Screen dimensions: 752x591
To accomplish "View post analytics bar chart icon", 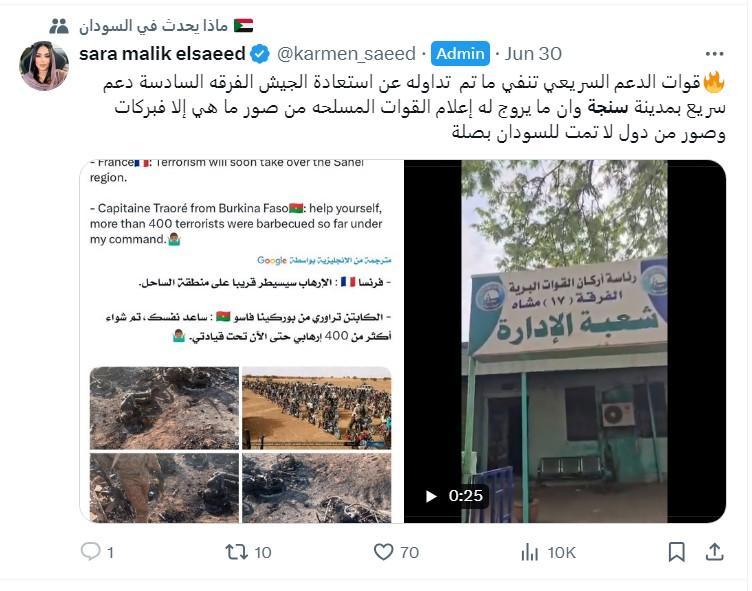I will [529, 552].
